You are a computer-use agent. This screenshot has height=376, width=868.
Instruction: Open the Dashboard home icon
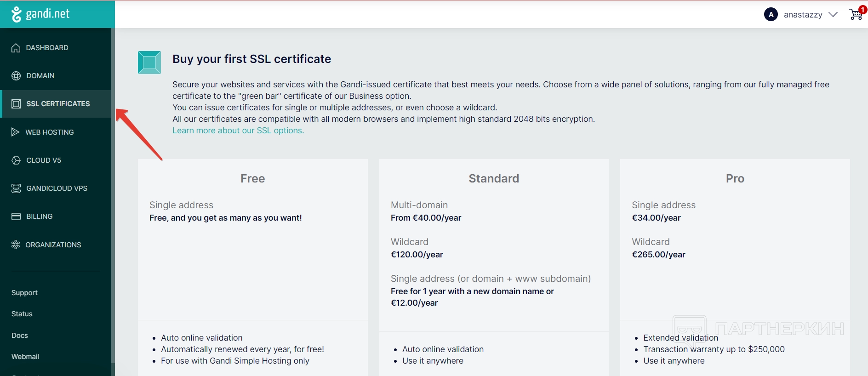tap(16, 48)
